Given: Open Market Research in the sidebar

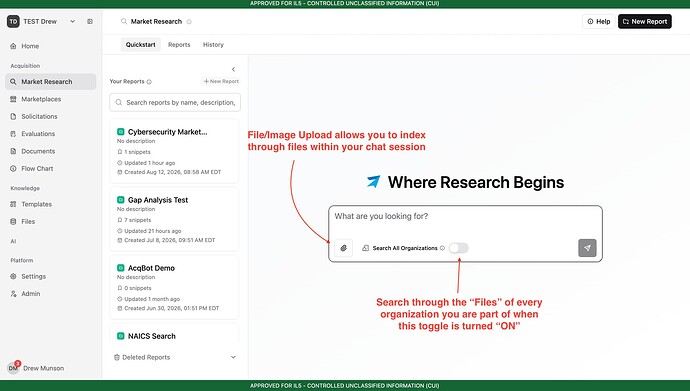Looking at the screenshot, I should [51, 81].
